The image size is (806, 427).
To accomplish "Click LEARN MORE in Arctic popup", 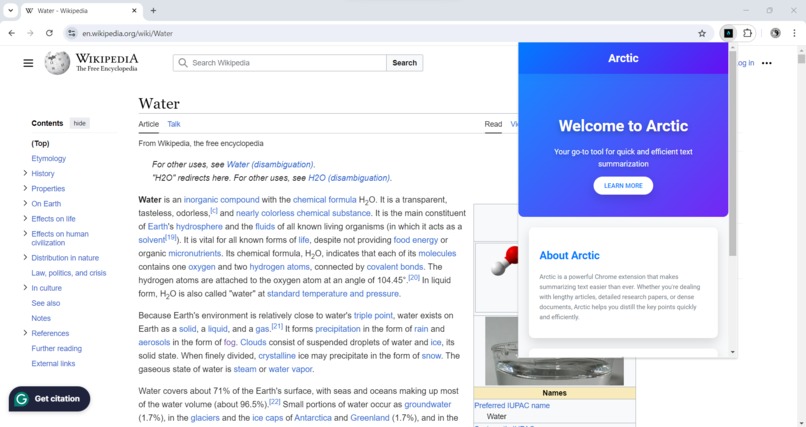I will [623, 185].
